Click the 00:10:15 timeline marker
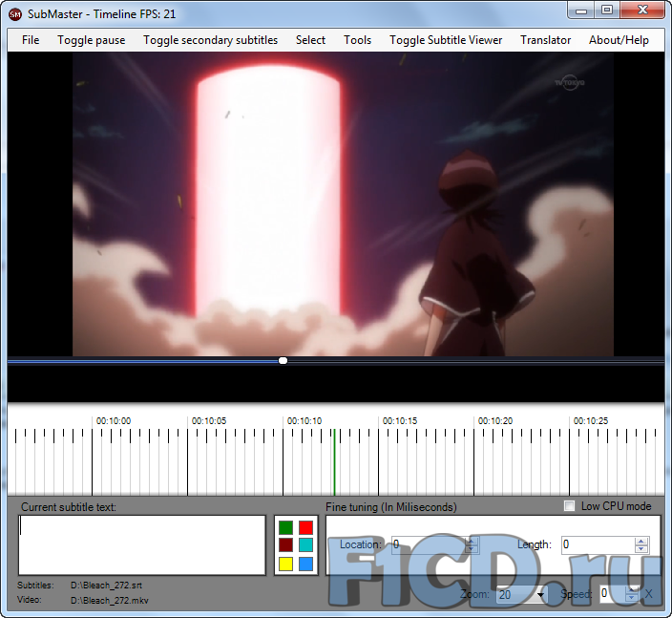The width and height of the screenshot is (672, 618). [x=399, y=421]
